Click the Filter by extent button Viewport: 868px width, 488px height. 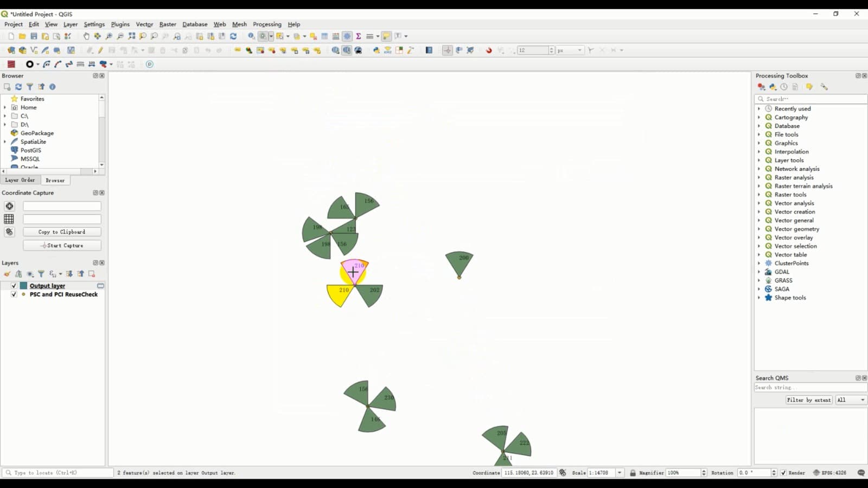coord(809,400)
